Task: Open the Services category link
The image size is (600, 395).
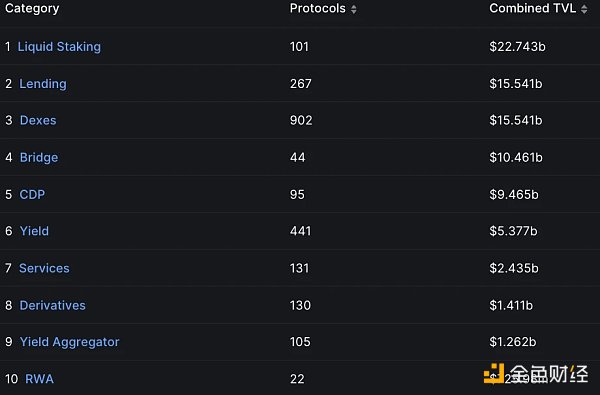Action: [x=44, y=268]
